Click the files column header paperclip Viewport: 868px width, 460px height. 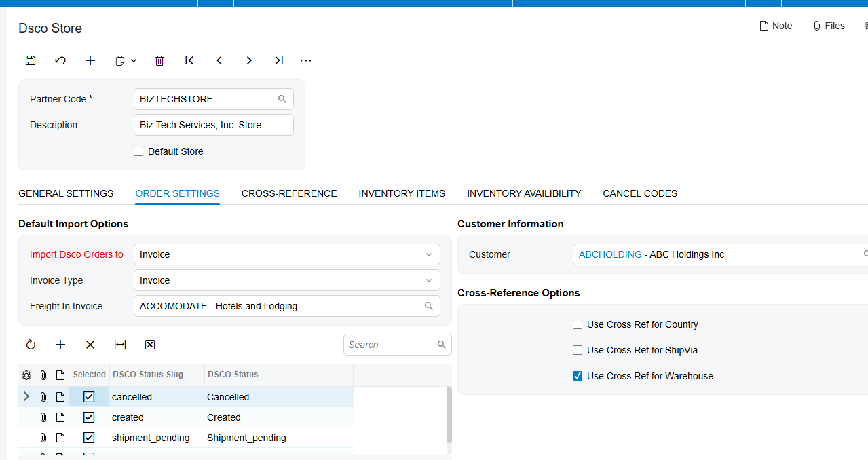(43, 375)
